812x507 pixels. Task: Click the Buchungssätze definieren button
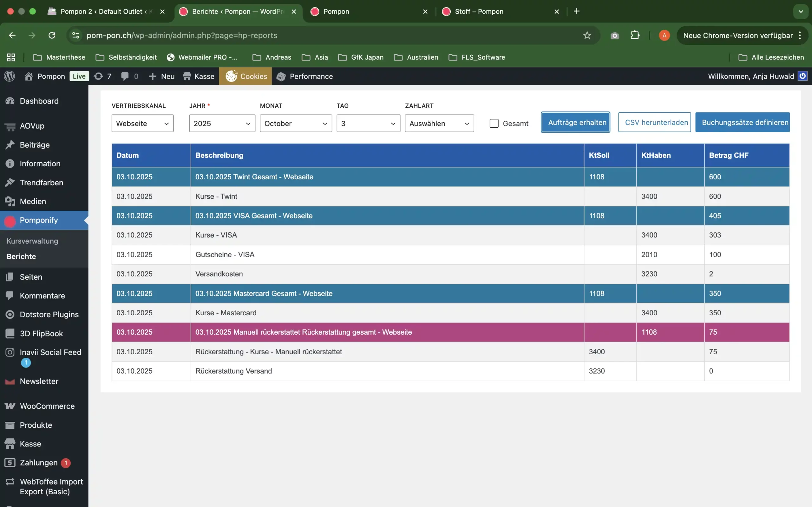(x=742, y=122)
